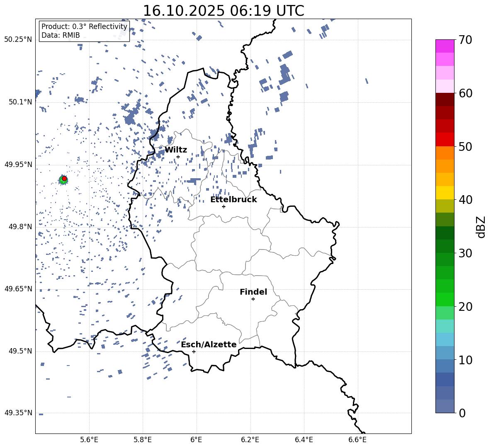Click the Product: 0.3° Reflectivity text
The image size is (491, 448).
(84, 26)
